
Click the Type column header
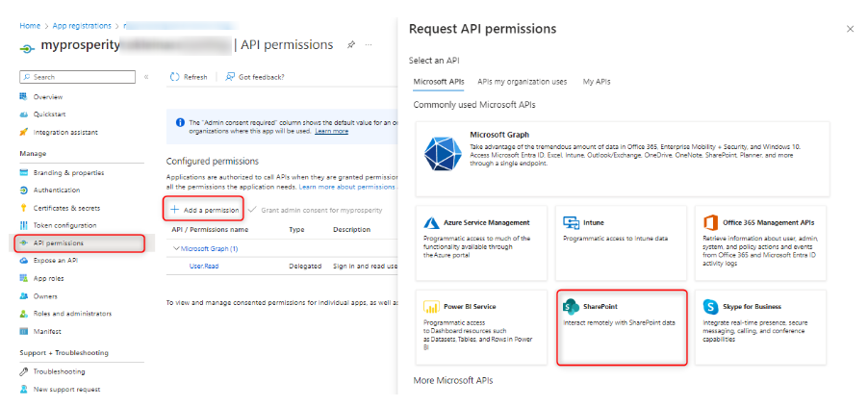pos(296,229)
